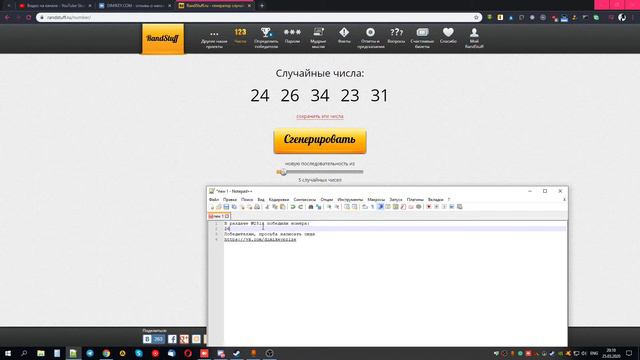Click Notepad++ Save toolbar icon
Image resolution: width=640 pixels, height=360 pixels.
226,207
